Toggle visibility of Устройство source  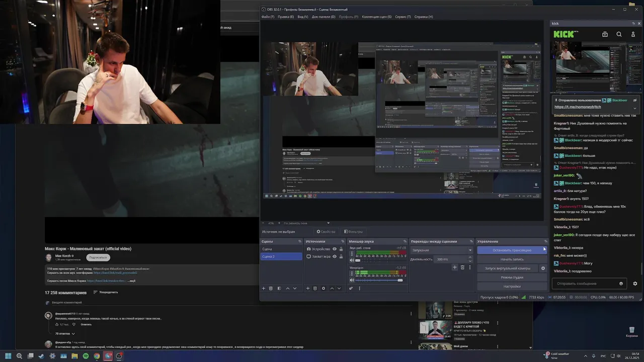tap(335, 249)
